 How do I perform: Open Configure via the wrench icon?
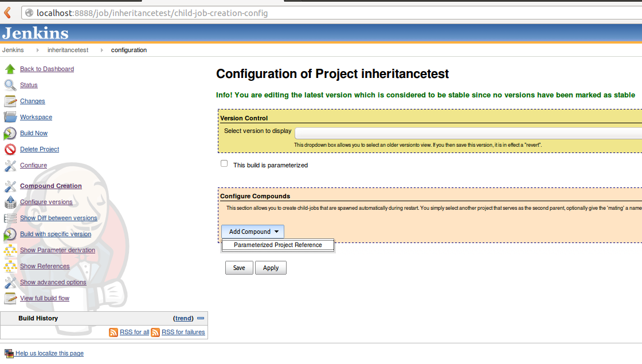click(x=10, y=165)
